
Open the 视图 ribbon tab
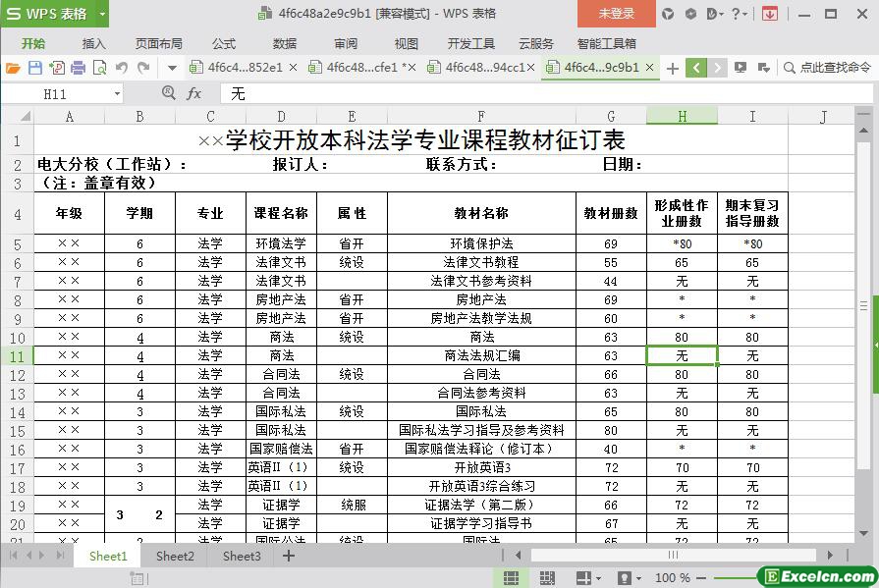click(406, 44)
